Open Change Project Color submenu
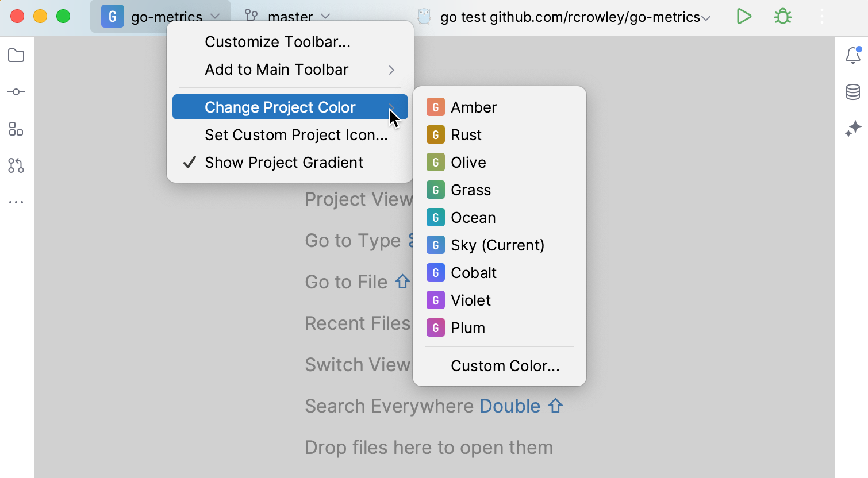 (x=280, y=107)
